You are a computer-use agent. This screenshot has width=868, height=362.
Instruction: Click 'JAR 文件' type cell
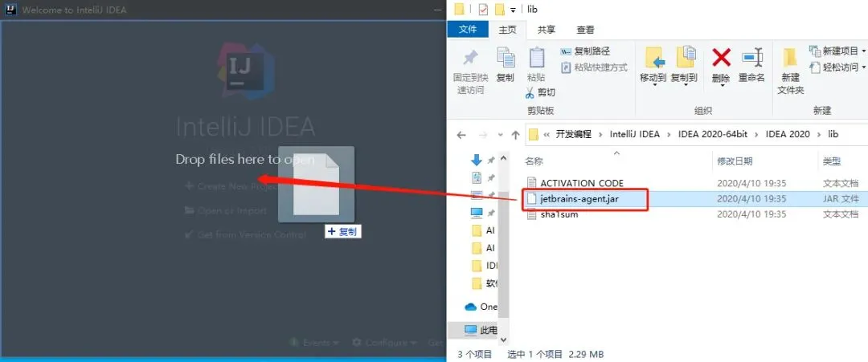[x=841, y=198]
